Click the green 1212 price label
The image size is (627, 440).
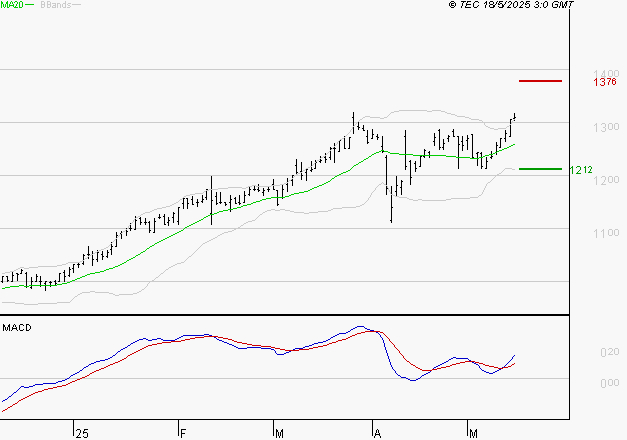(x=581, y=170)
